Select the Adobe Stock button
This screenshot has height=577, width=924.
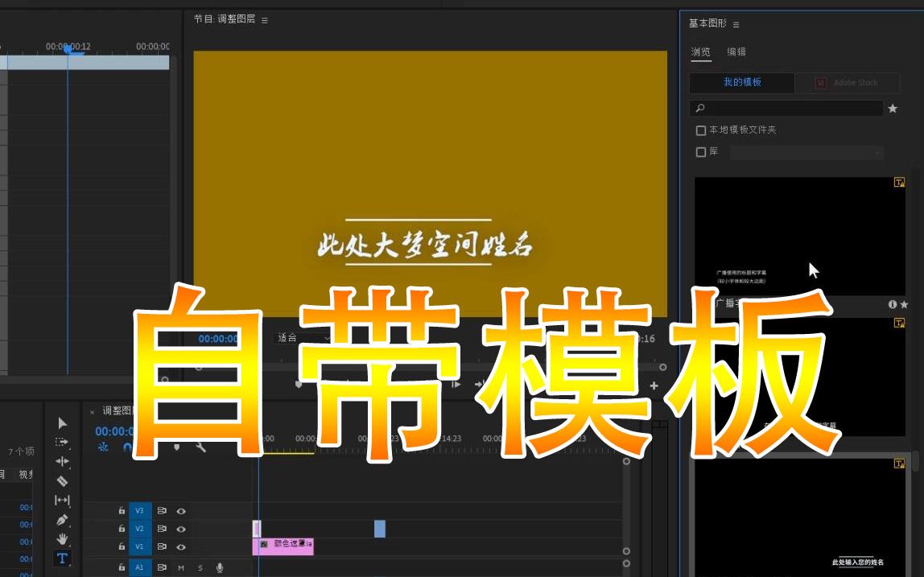(x=848, y=83)
